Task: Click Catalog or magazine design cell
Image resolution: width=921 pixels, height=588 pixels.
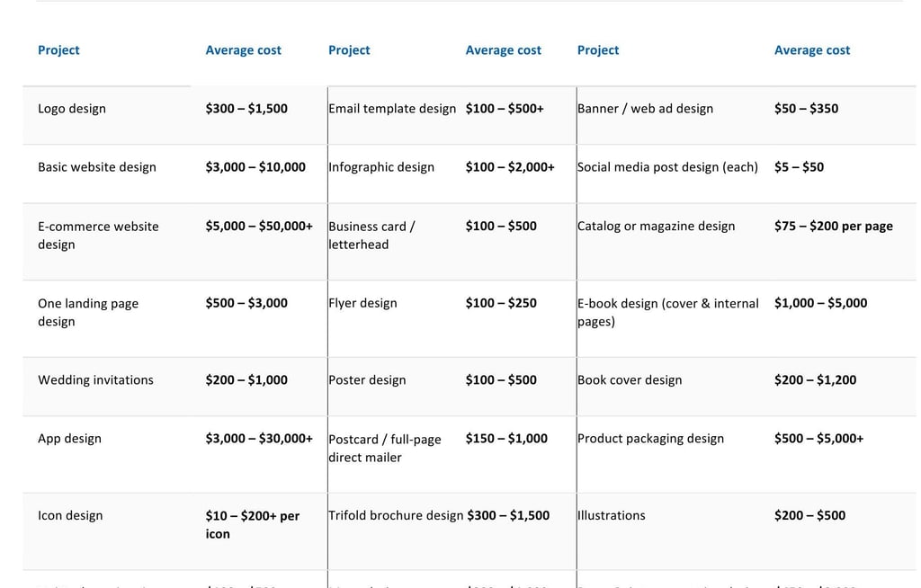Action: 656,227
